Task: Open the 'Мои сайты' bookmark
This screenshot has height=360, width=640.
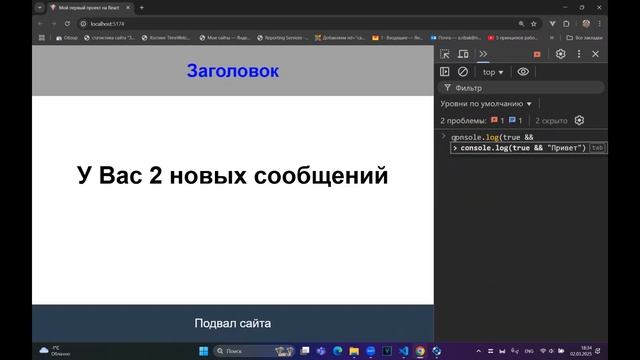Action: point(225,38)
